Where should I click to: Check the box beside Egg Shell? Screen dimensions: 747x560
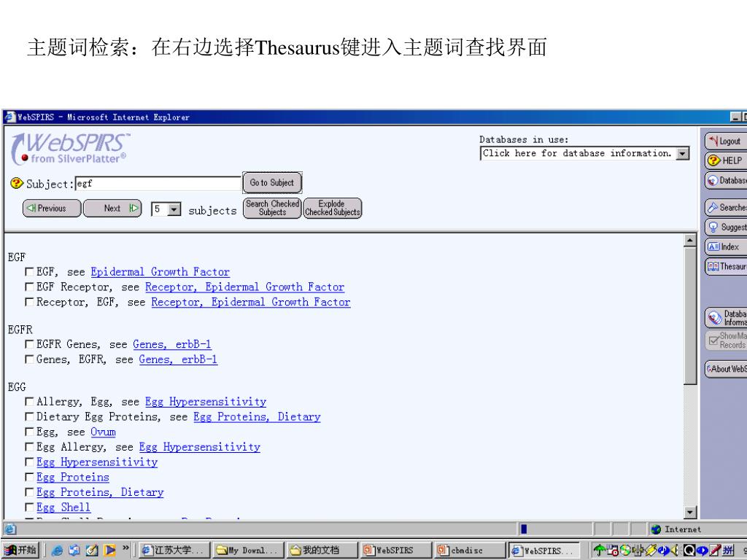click(29, 507)
